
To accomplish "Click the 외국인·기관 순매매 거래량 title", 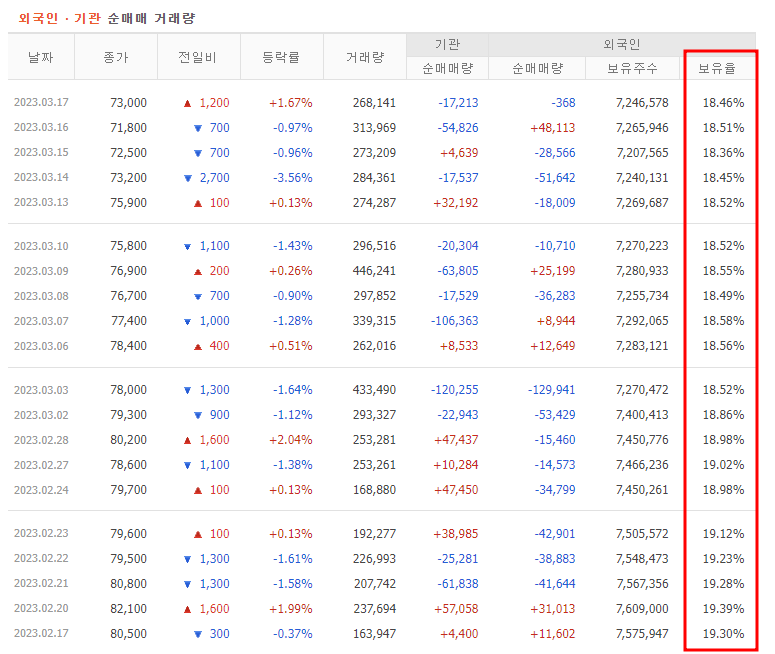I will click(107, 18).
